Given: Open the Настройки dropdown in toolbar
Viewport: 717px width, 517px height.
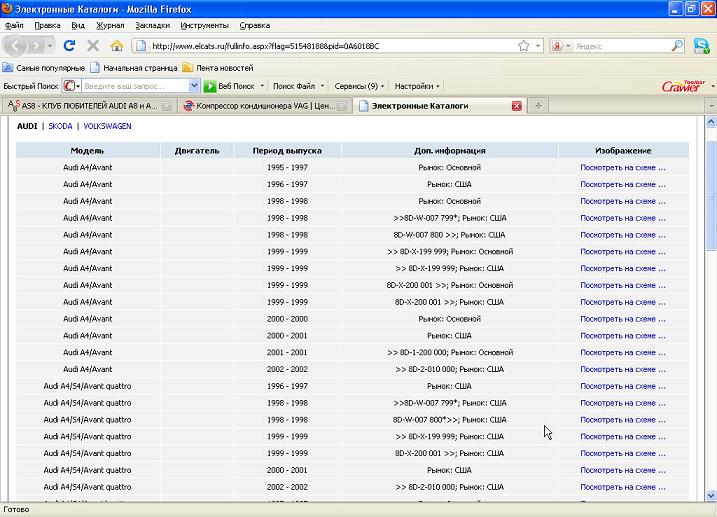Looking at the screenshot, I should 417,86.
